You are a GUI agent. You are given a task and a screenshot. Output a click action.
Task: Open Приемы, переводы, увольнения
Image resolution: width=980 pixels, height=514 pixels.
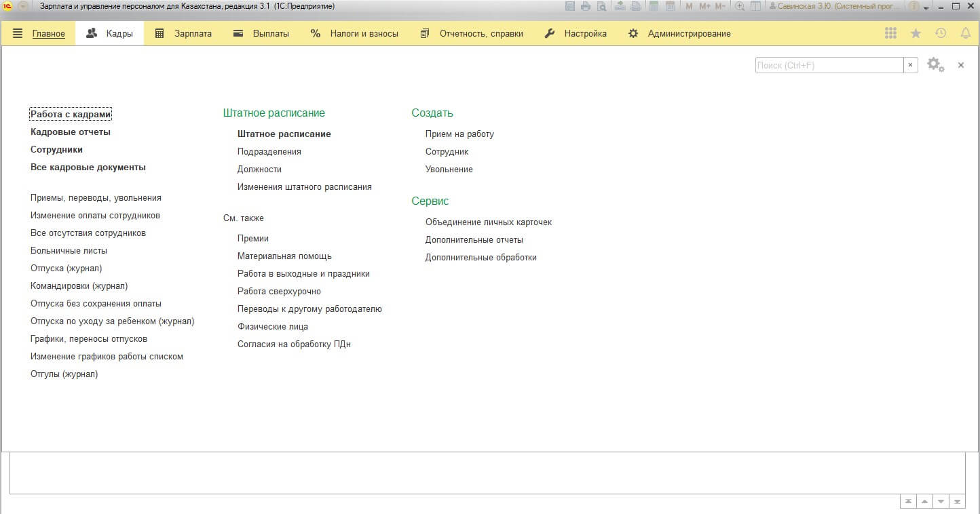pyautogui.click(x=96, y=198)
